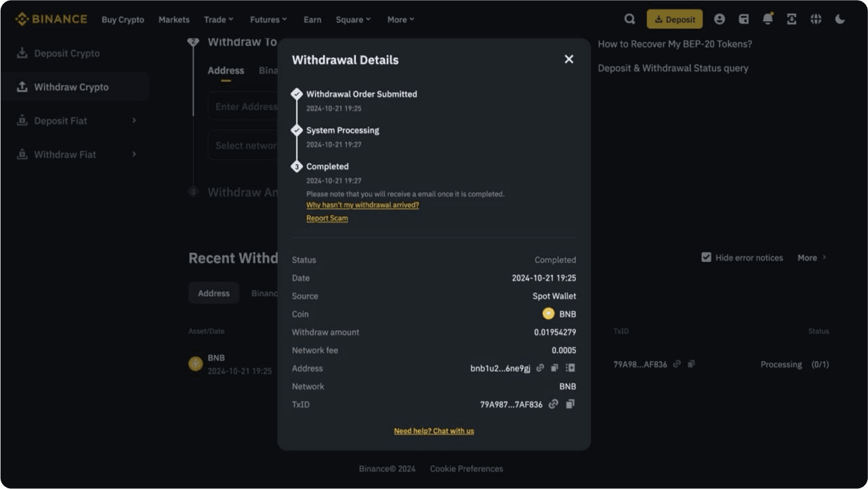Click the Withdraw Fiat sidebar icon

tap(22, 154)
